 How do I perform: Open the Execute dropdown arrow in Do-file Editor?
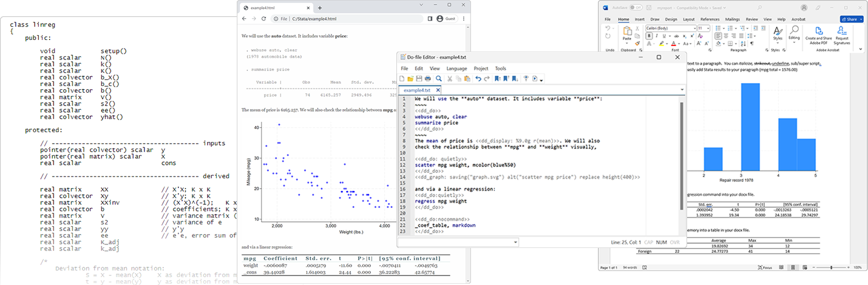tap(541, 79)
